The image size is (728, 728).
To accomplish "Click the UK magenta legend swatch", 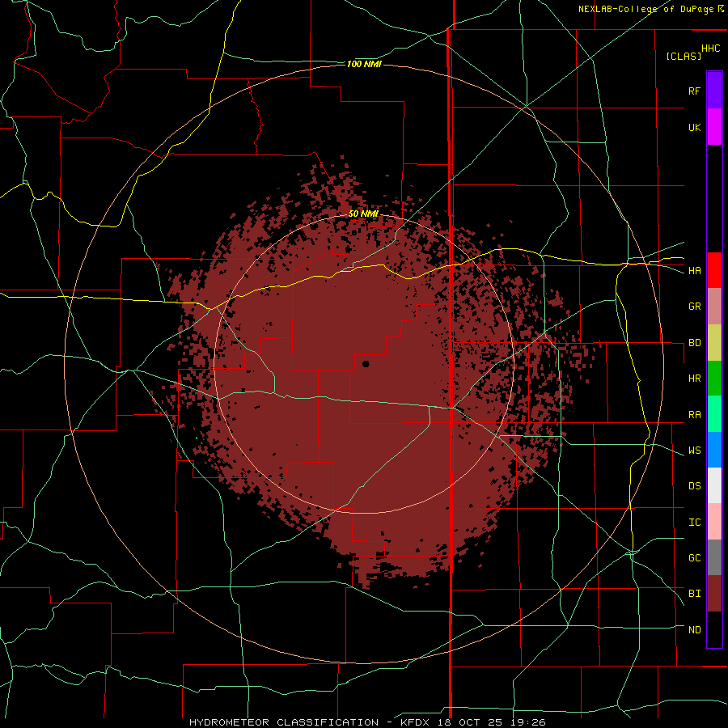I will (x=714, y=127).
